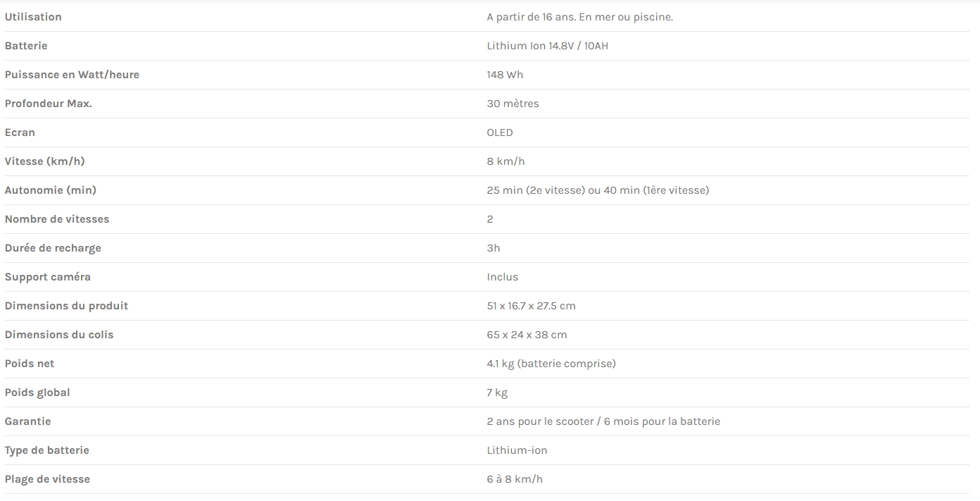Select the 7 kg global weight value
The height and width of the screenshot is (501, 980).
497,392
